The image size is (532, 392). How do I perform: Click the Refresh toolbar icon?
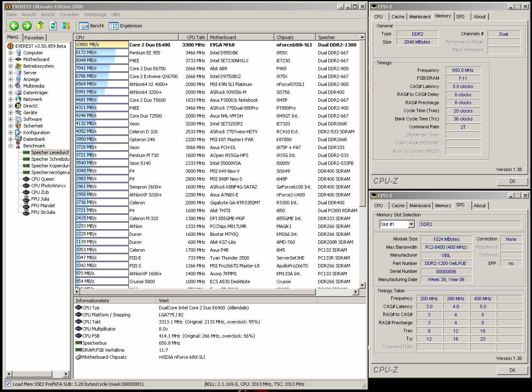[53, 26]
